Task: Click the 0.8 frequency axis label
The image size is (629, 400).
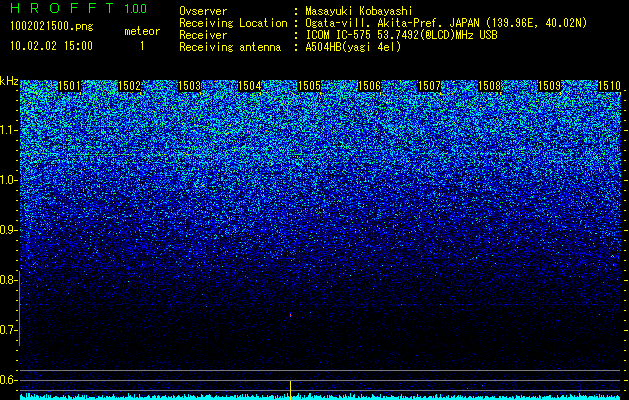Action: coord(8,280)
